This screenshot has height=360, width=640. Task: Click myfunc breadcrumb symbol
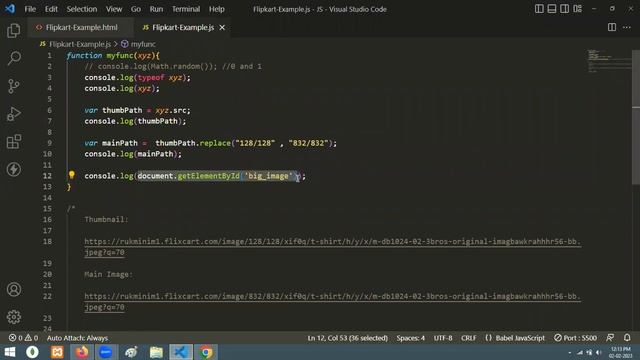tap(142, 44)
